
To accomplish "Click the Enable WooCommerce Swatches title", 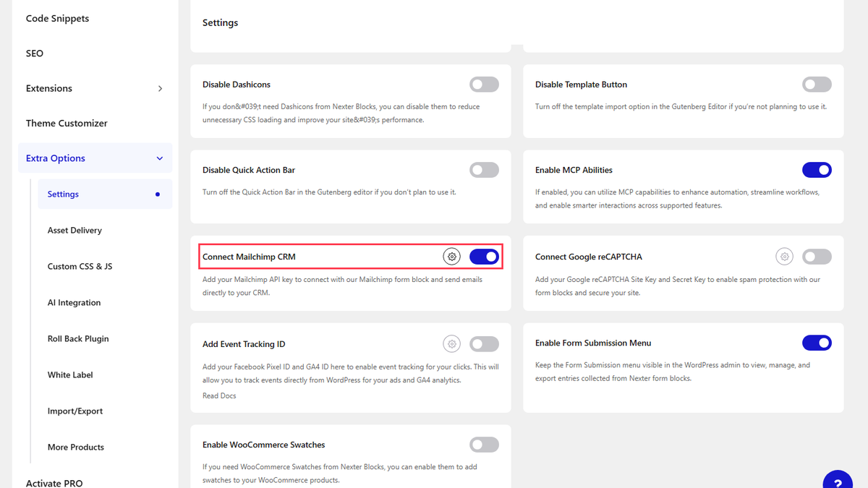I will [264, 445].
